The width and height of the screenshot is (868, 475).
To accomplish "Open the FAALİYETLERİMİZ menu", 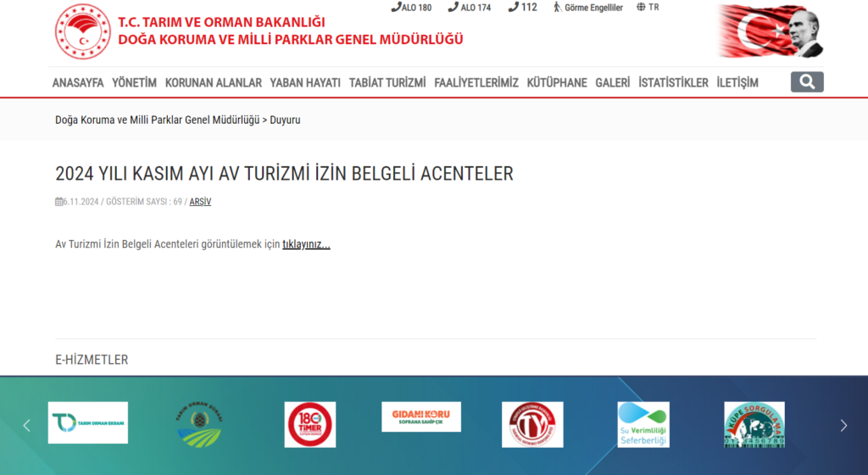I will pos(476,82).
